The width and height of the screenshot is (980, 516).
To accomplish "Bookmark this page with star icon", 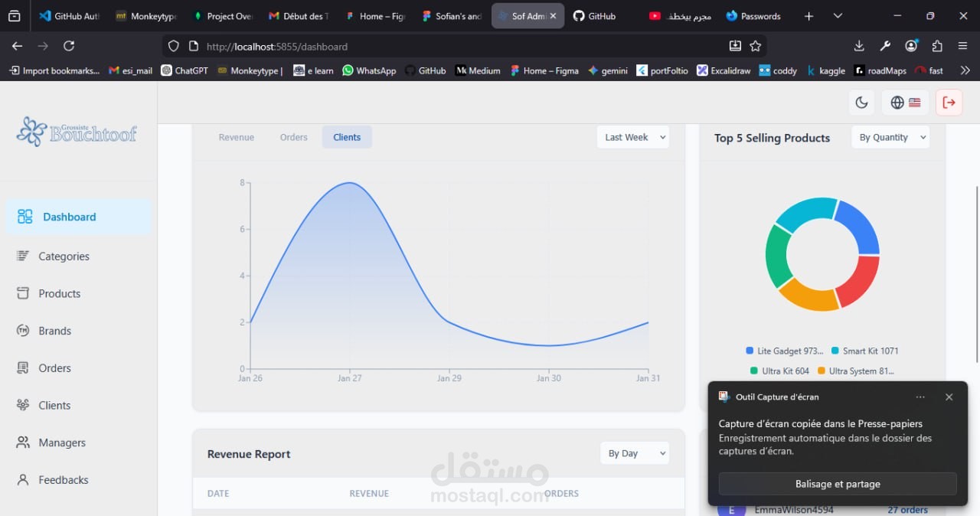I will pyautogui.click(x=756, y=46).
